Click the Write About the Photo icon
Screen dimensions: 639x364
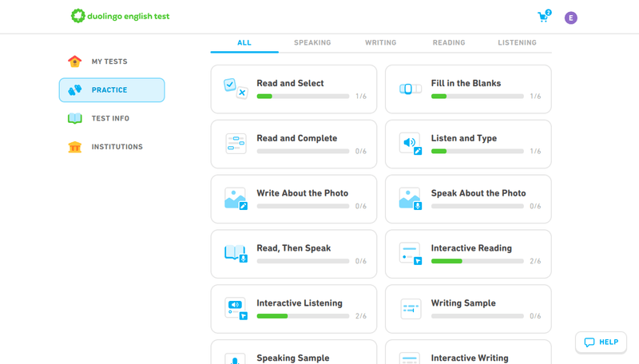pos(236,199)
